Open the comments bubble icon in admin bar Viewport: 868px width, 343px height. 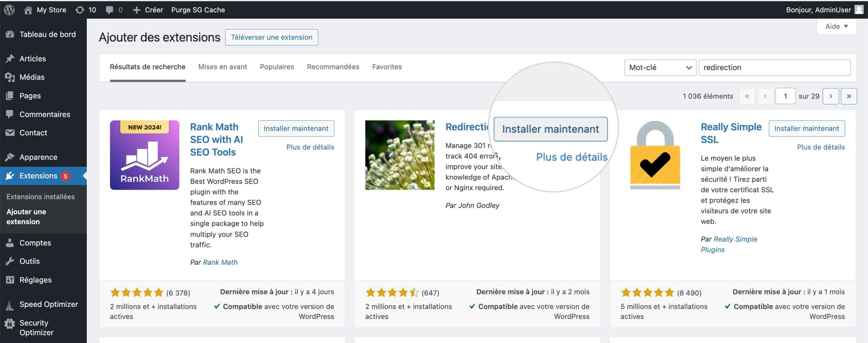click(109, 10)
